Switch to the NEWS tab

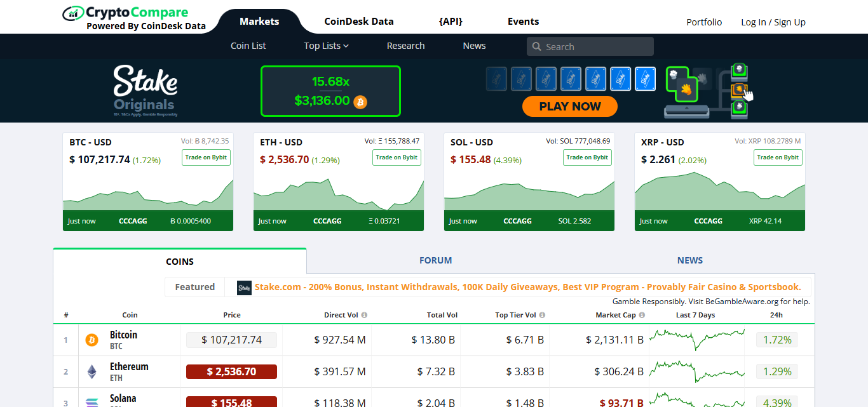(689, 260)
